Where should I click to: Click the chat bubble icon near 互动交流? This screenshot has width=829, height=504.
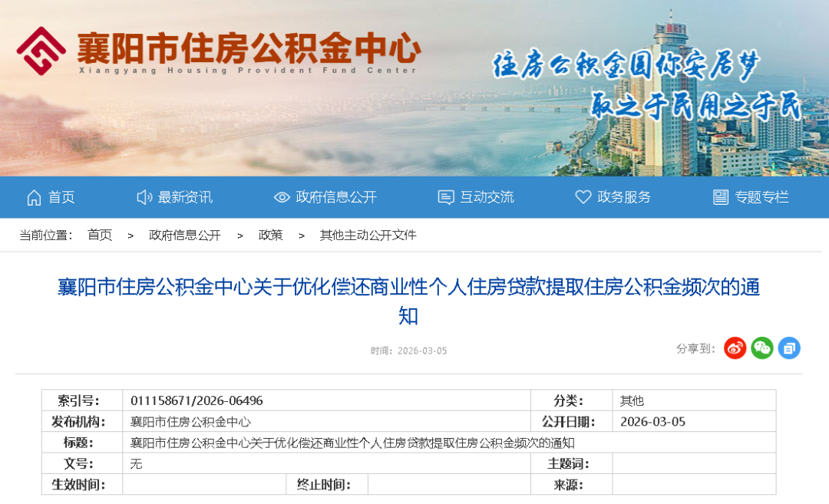pos(444,197)
